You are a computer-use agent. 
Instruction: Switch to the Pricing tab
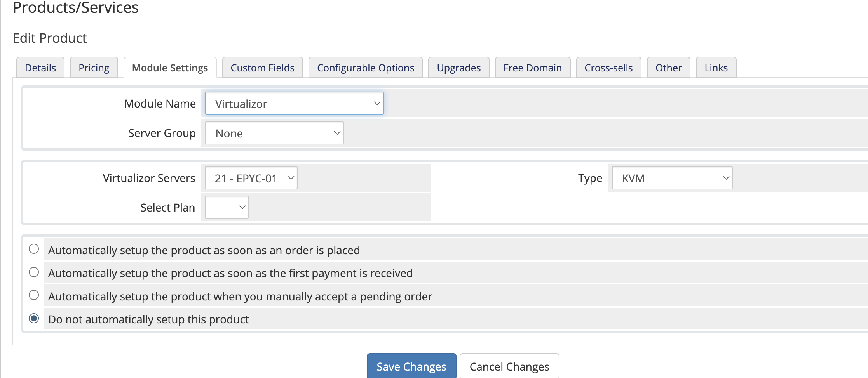click(94, 68)
